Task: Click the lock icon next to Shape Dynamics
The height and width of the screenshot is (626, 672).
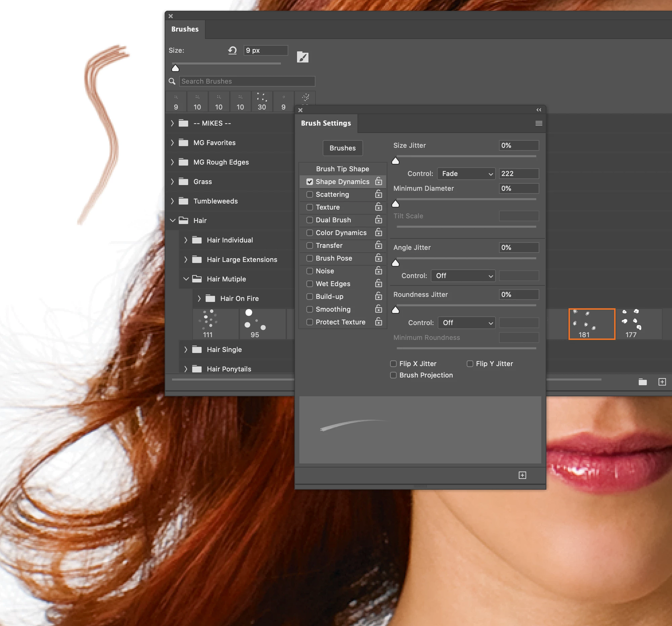Action: point(379,181)
